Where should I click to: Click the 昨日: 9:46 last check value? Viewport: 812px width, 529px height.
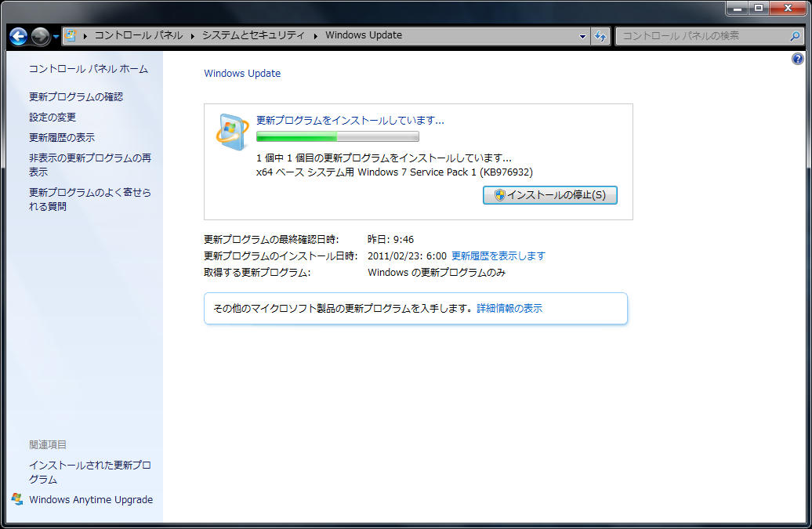(x=390, y=240)
